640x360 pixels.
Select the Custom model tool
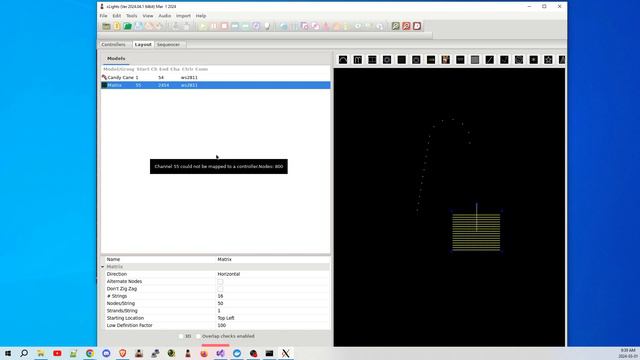(416, 60)
